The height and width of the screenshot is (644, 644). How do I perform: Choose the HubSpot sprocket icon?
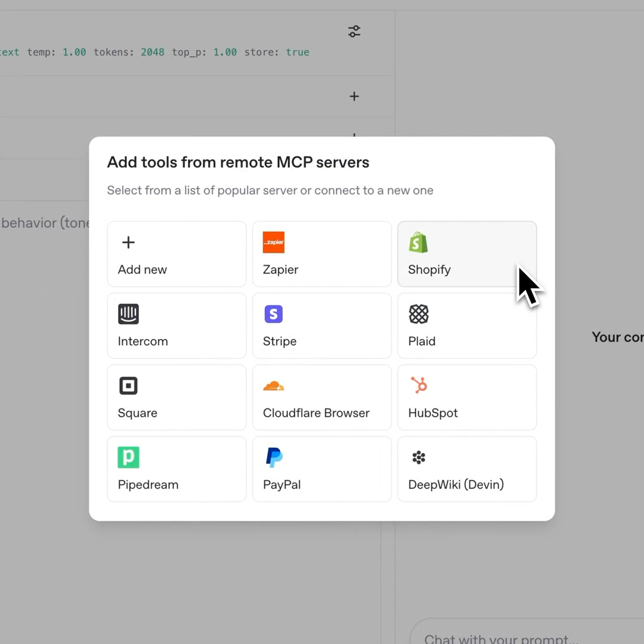(x=419, y=385)
